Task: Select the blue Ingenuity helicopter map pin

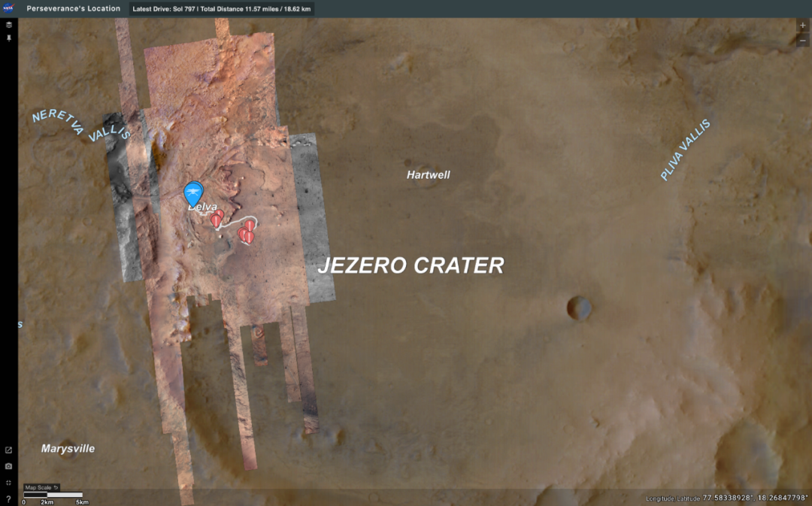Action: click(194, 194)
